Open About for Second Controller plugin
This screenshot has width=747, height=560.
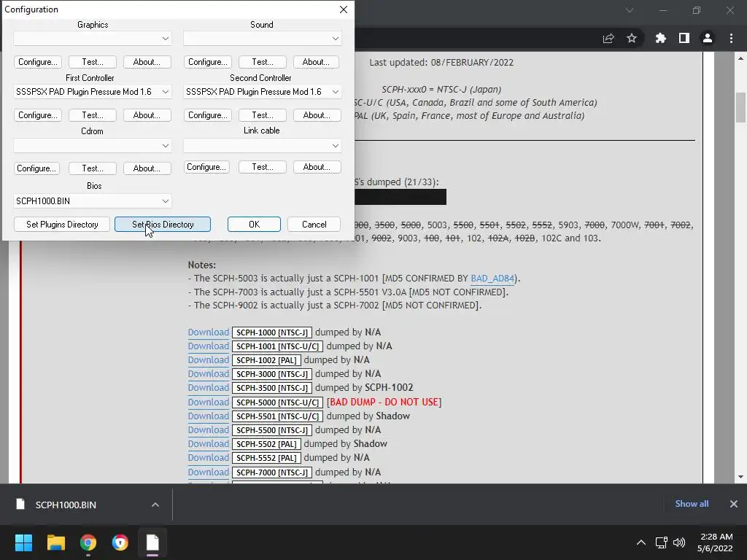[317, 115]
